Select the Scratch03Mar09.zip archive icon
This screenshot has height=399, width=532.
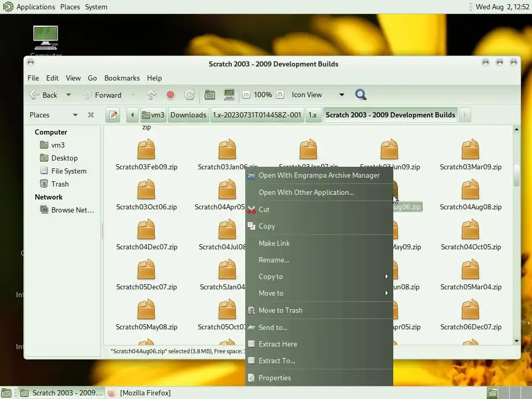tap(470, 149)
